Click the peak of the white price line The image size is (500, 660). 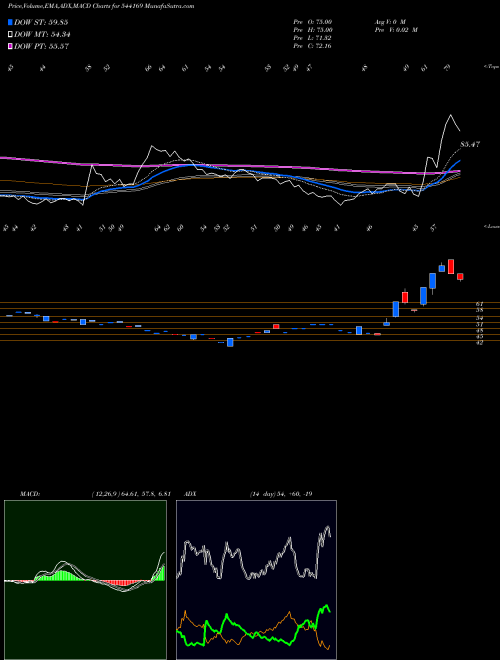click(451, 114)
